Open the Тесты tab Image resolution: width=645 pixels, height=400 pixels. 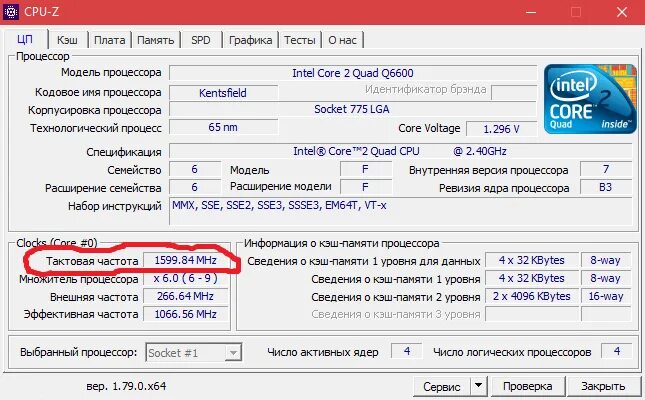pyautogui.click(x=300, y=40)
